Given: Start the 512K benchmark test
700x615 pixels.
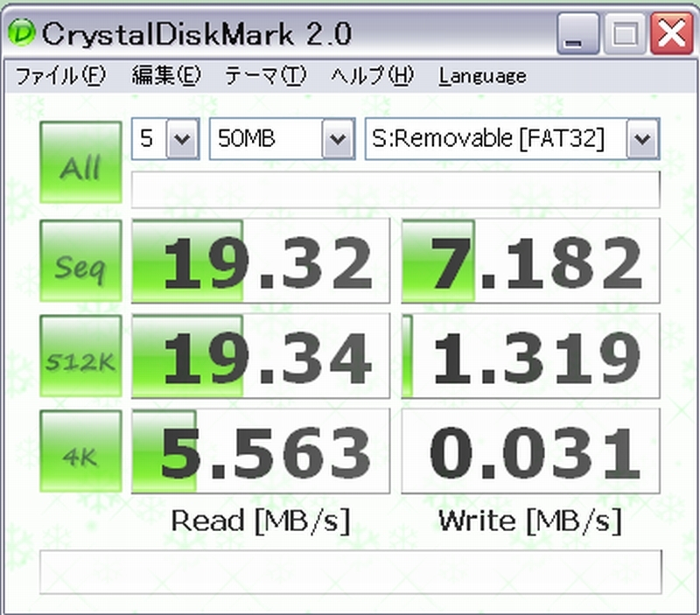Looking at the screenshot, I should click(x=80, y=356).
